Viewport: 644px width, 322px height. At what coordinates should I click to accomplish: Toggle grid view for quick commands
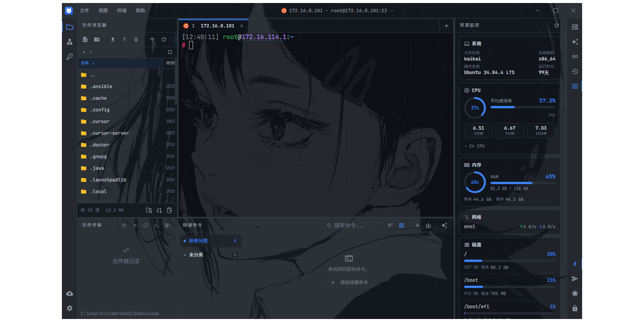[x=401, y=225]
